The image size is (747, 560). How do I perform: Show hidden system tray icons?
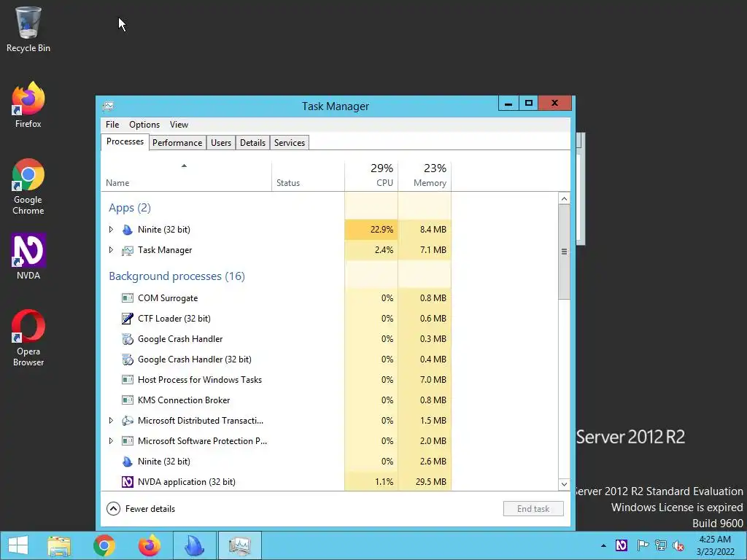click(603, 545)
